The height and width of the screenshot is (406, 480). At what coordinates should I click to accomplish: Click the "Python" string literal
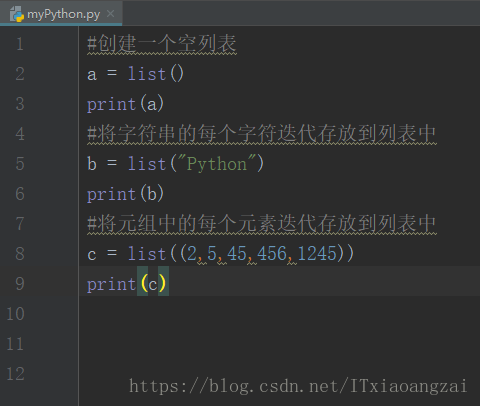(217, 164)
